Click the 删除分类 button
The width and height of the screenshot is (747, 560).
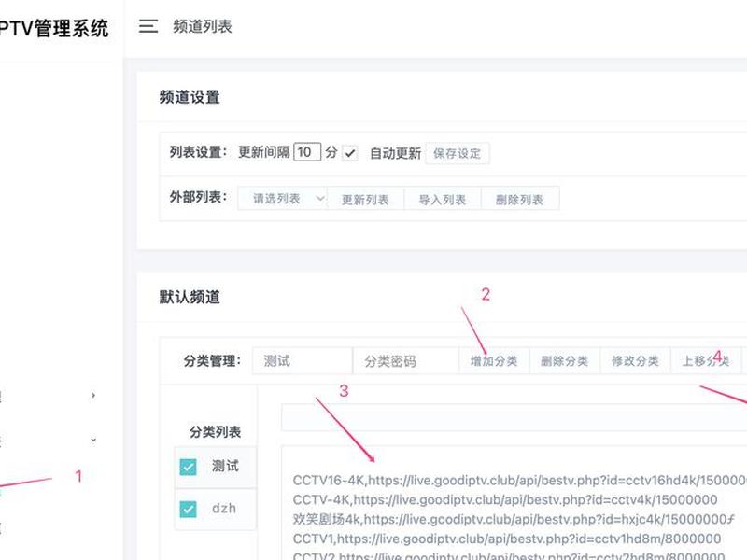coord(565,361)
